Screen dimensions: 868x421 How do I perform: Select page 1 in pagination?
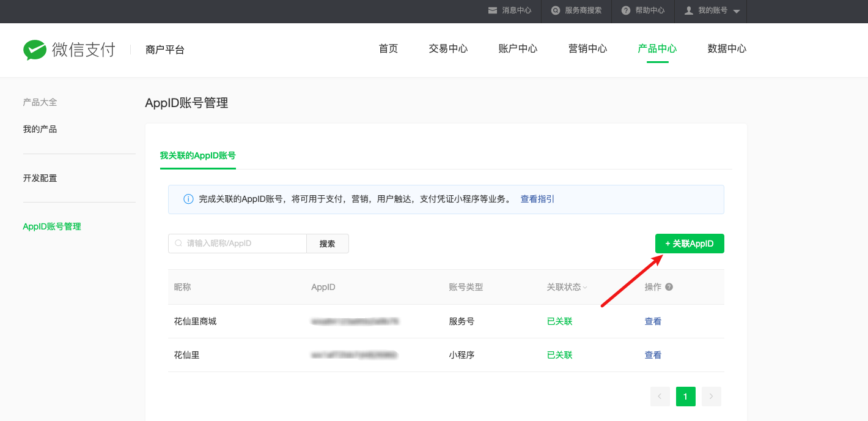click(x=686, y=397)
